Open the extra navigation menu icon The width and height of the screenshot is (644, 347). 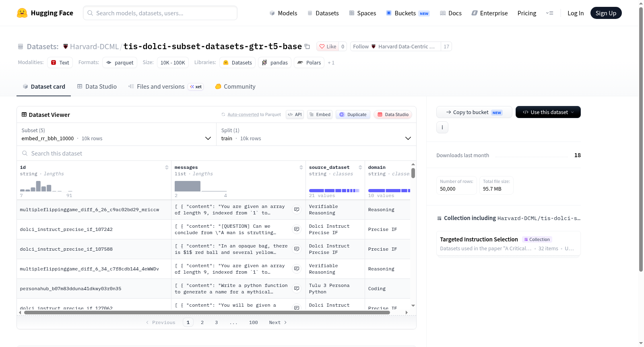point(549,13)
